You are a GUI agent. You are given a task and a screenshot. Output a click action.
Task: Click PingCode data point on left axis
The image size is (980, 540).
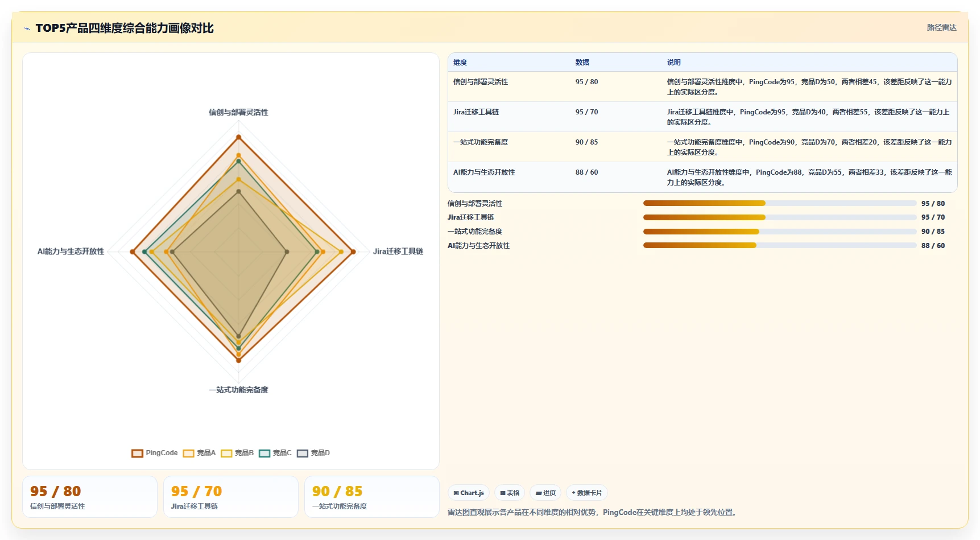coord(133,252)
